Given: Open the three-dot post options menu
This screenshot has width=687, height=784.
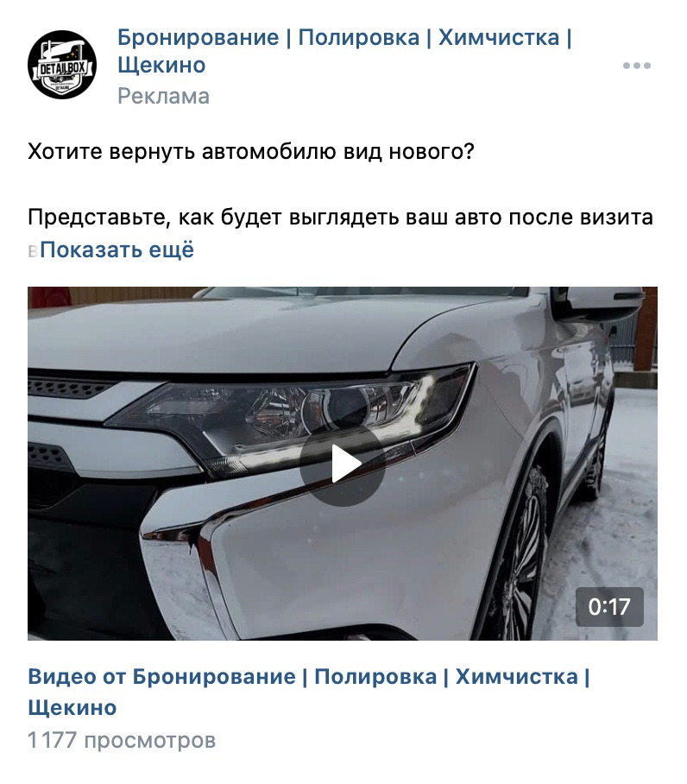Looking at the screenshot, I should click(637, 66).
